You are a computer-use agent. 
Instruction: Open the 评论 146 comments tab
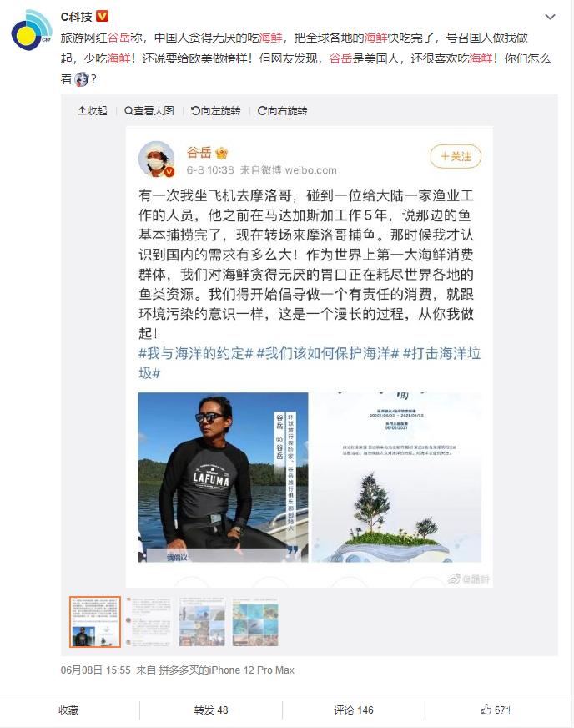(354, 710)
